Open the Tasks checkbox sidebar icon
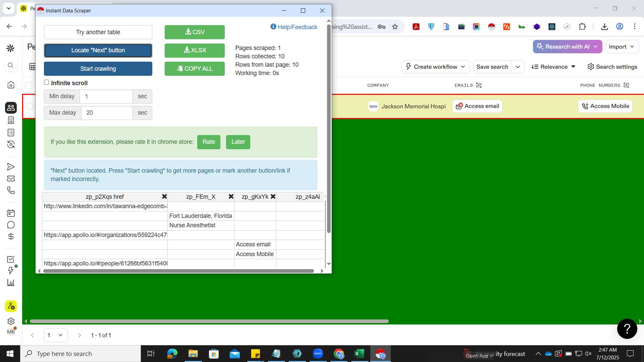Image resolution: width=644 pixels, height=362 pixels. coord(11,259)
